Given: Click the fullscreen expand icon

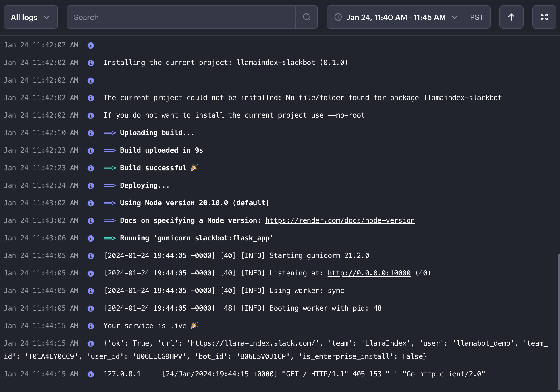Looking at the screenshot, I should point(544,17).
